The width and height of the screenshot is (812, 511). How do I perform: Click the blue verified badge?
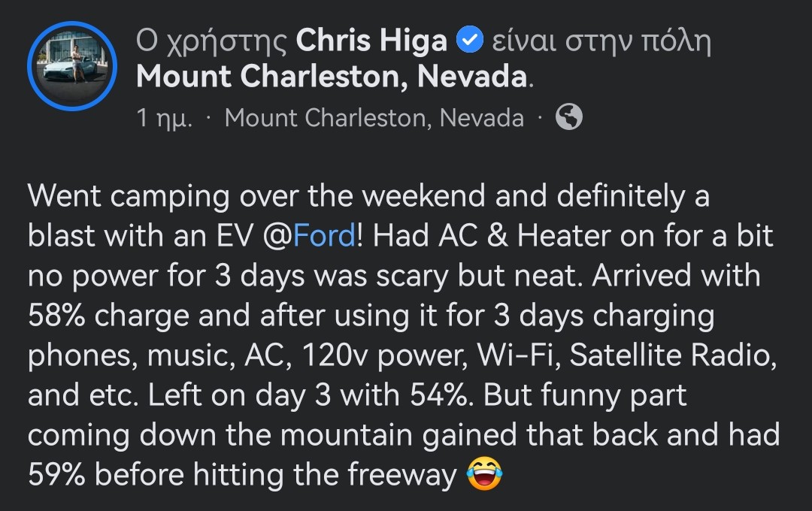pos(469,41)
